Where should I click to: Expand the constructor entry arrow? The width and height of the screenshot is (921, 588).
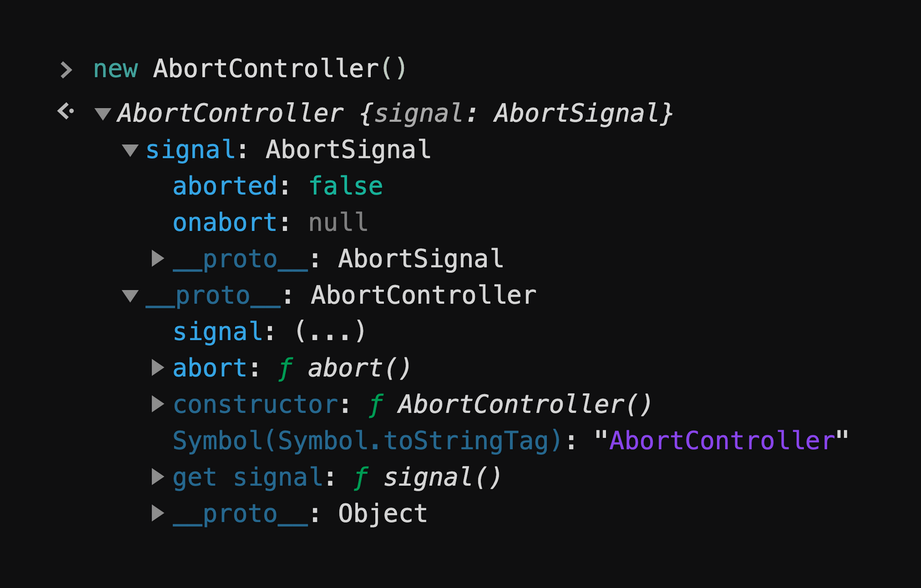pos(158,404)
